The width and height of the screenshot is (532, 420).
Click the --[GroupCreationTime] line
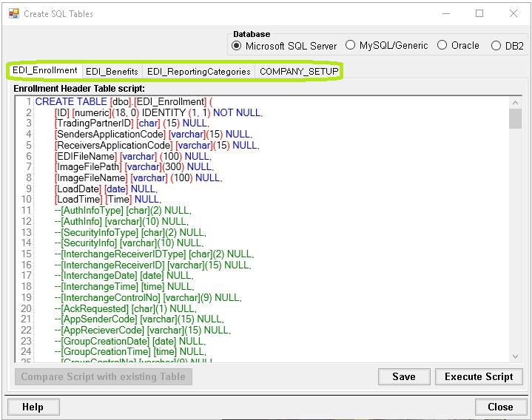tap(130, 352)
